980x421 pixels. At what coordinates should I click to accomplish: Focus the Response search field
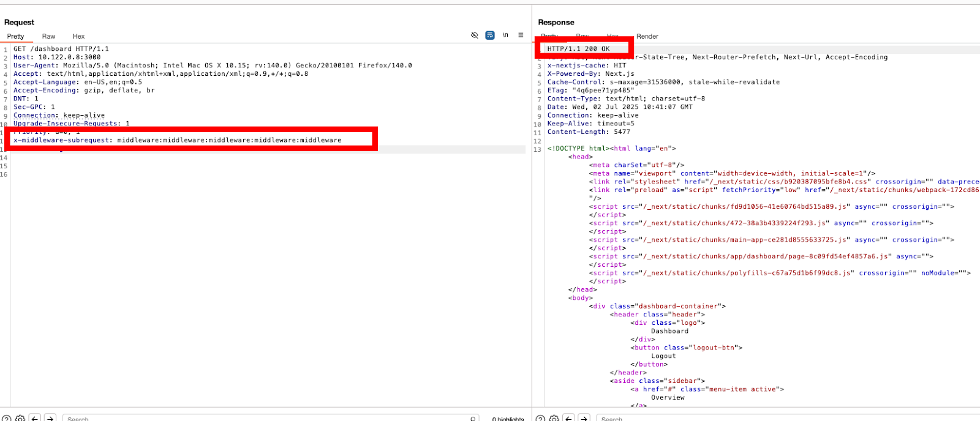tap(788, 419)
